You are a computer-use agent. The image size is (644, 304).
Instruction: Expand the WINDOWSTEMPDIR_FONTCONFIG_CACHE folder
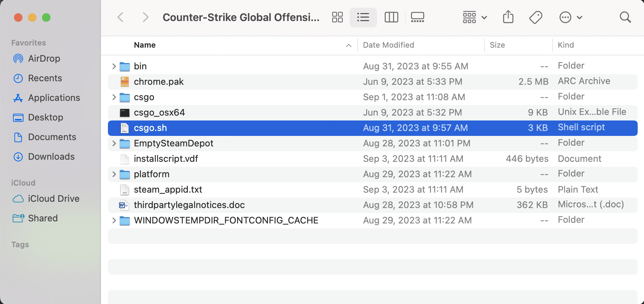[114, 220]
